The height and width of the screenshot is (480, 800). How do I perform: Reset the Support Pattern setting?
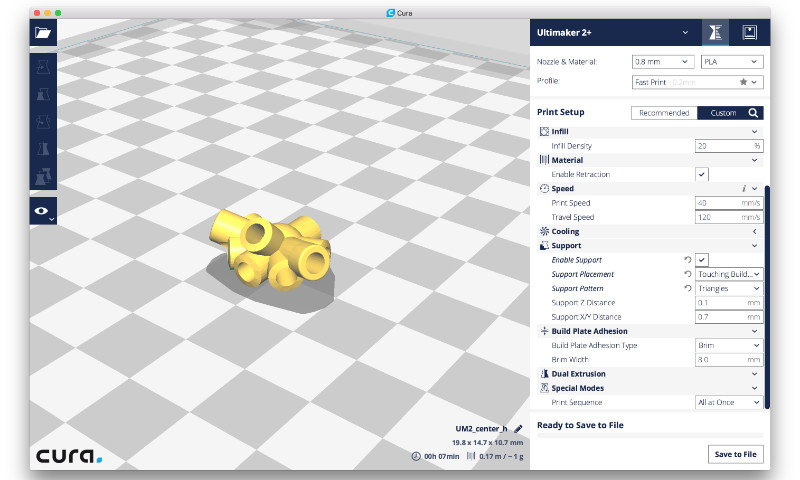coord(688,288)
